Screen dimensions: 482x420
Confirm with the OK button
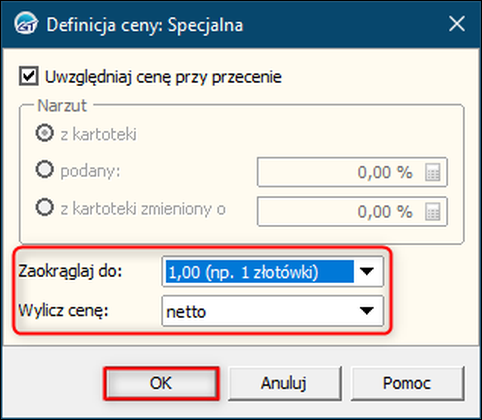click(161, 383)
